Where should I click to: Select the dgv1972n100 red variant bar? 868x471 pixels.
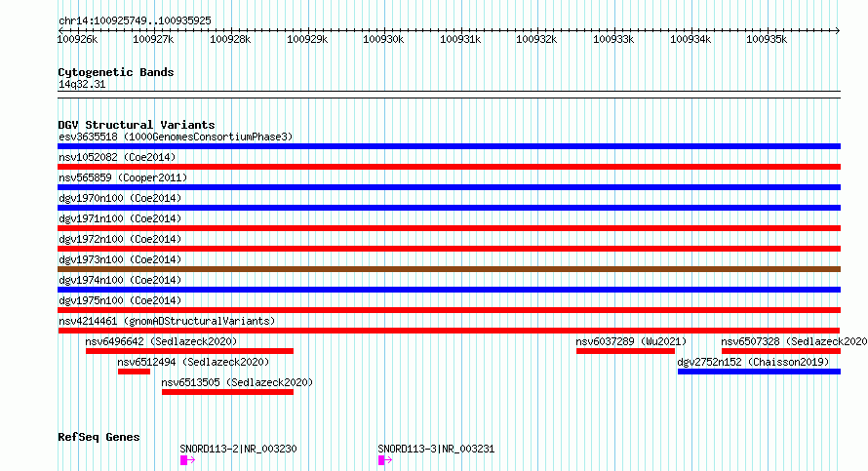click(449, 249)
